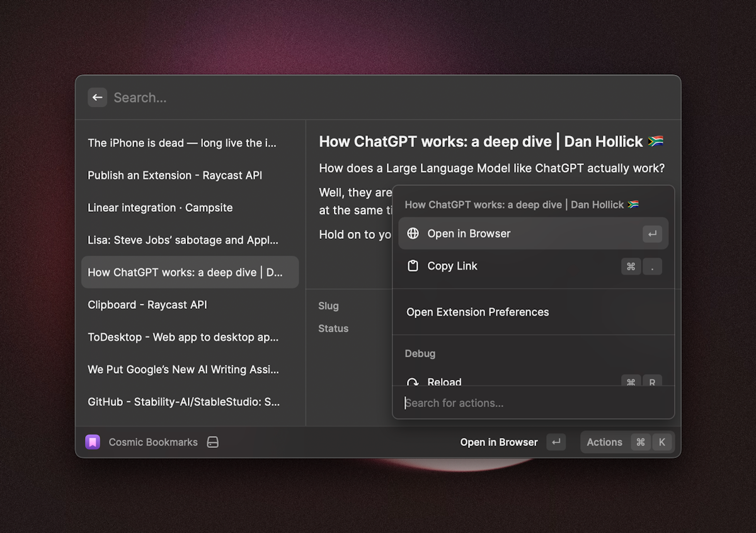The width and height of the screenshot is (756, 533).
Task: Select Clipboard - Raycast API bookmark
Action: pyautogui.click(x=147, y=305)
